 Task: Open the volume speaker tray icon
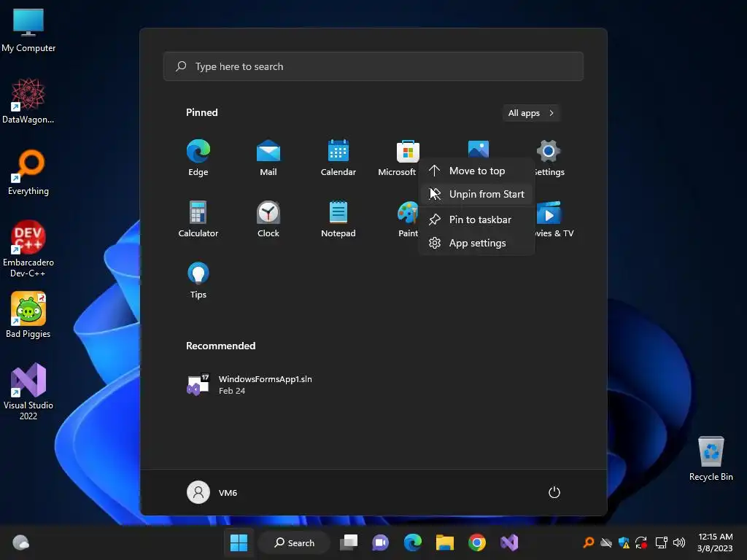679,542
